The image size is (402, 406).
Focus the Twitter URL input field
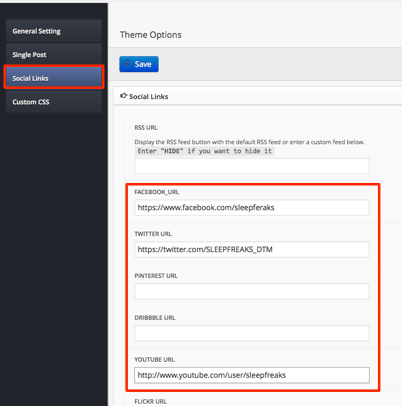(252, 249)
